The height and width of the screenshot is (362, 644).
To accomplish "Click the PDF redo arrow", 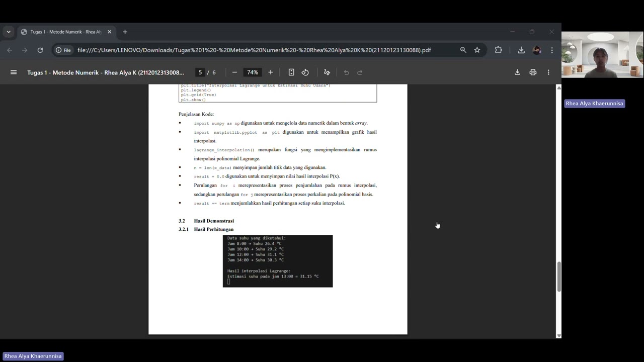I will coord(360,72).
